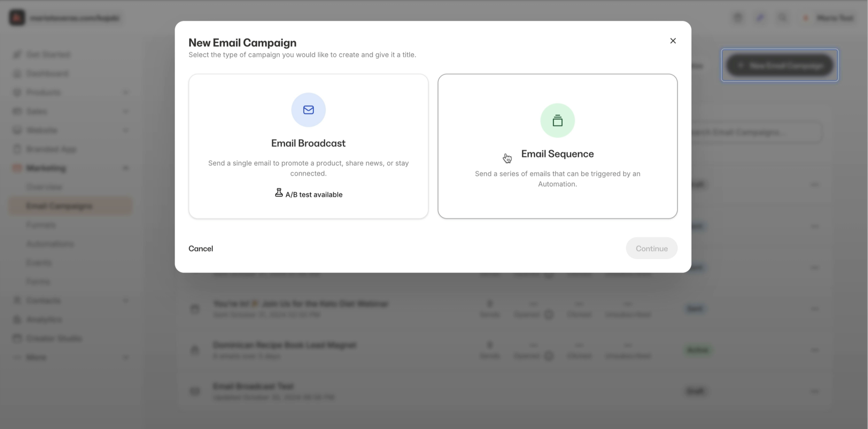The image size is (868, 429).
Task: Open the actions menu for Email Broadcast Test row
Action: coord(815,391)
